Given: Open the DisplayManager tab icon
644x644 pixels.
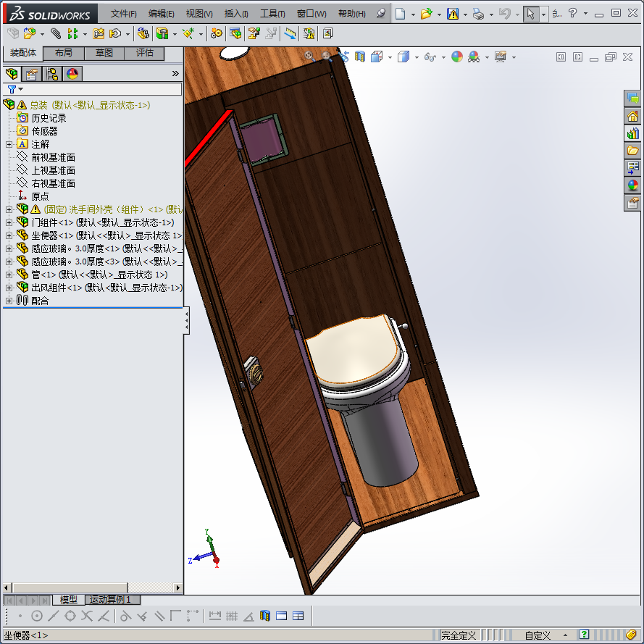Looking at the screenshot, I should click(x=72, y=74).
